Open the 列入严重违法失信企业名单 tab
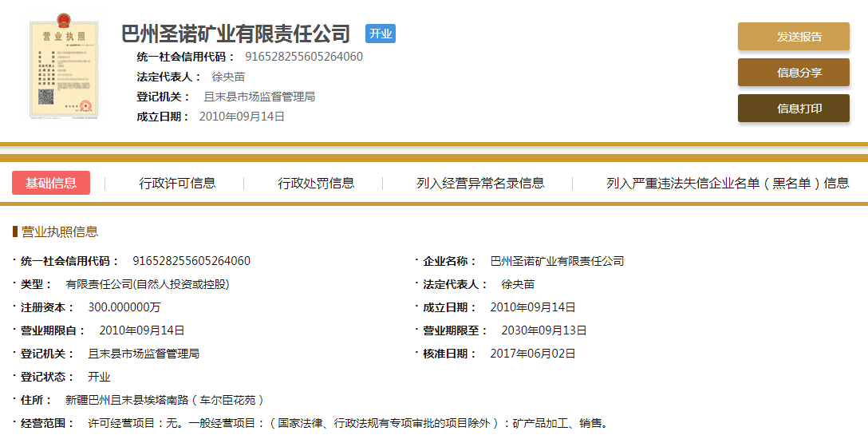The height and width of the screenshot is (443, 868). [x=727, y=183]
